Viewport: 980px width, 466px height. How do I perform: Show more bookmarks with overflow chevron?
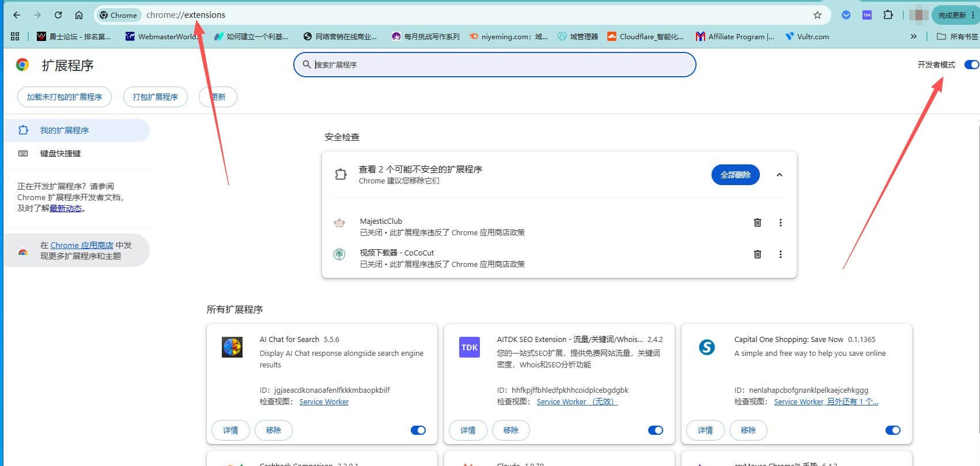(x=913, y=36)
